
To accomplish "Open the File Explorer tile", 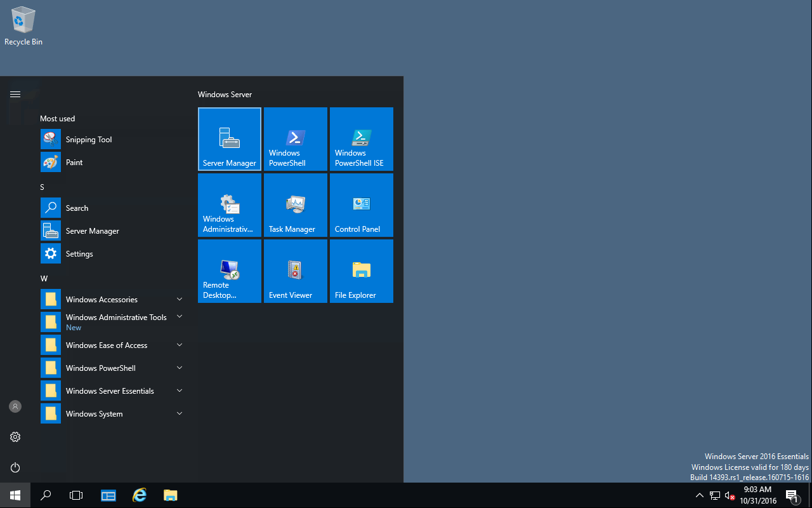I will coord(362,271).
